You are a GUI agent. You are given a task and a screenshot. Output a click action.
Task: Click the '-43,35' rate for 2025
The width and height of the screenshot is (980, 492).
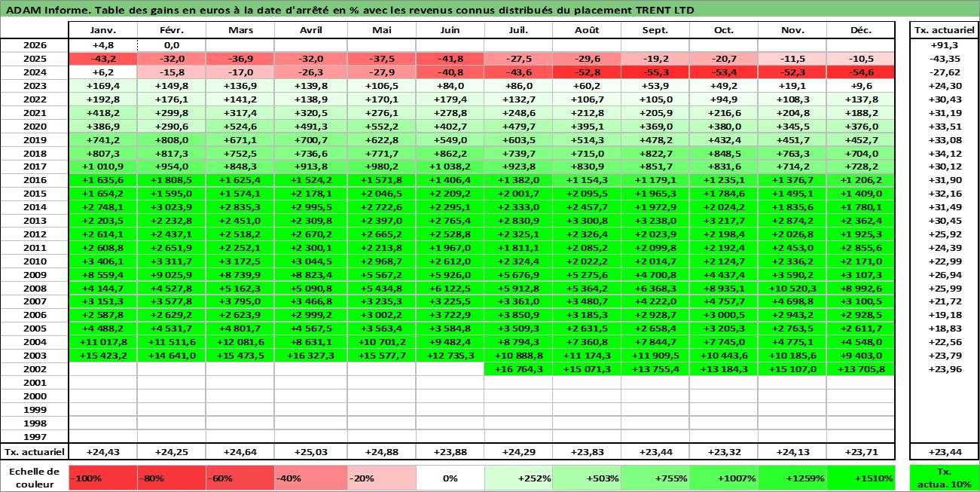pyautogui.click(x=945, y=59)
